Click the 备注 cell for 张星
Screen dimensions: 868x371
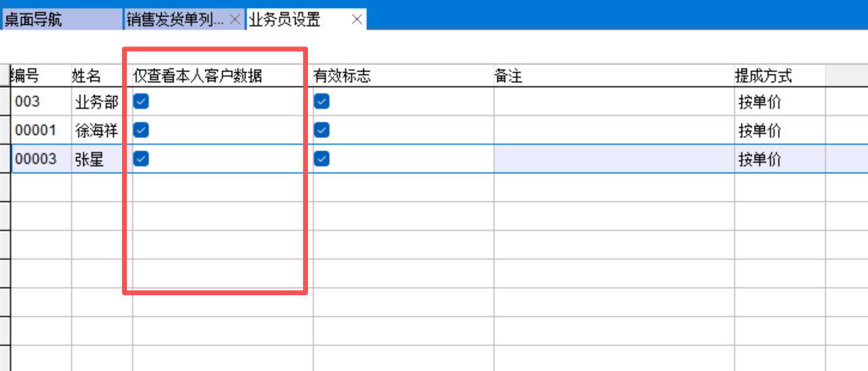[x=613, y=160]
